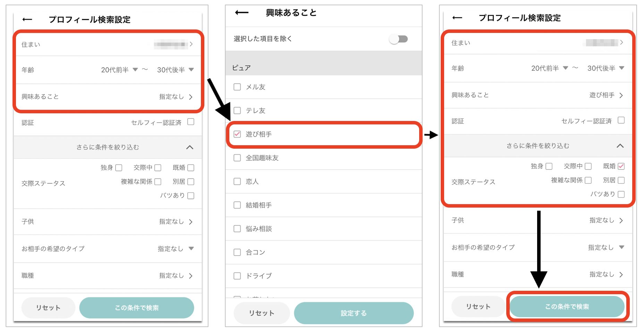Select the 結婚相手 list item
Screen dimensions: 644x332
point(259,205)
